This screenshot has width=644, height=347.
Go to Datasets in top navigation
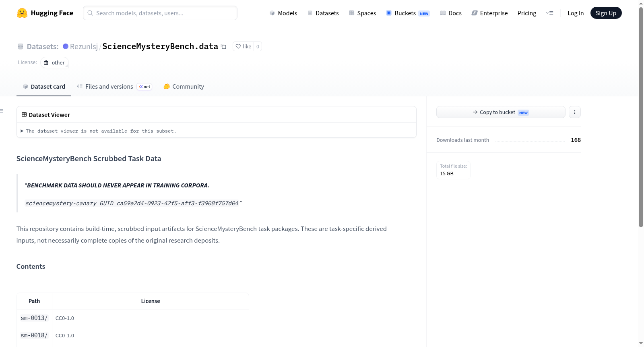click(323, 13)
